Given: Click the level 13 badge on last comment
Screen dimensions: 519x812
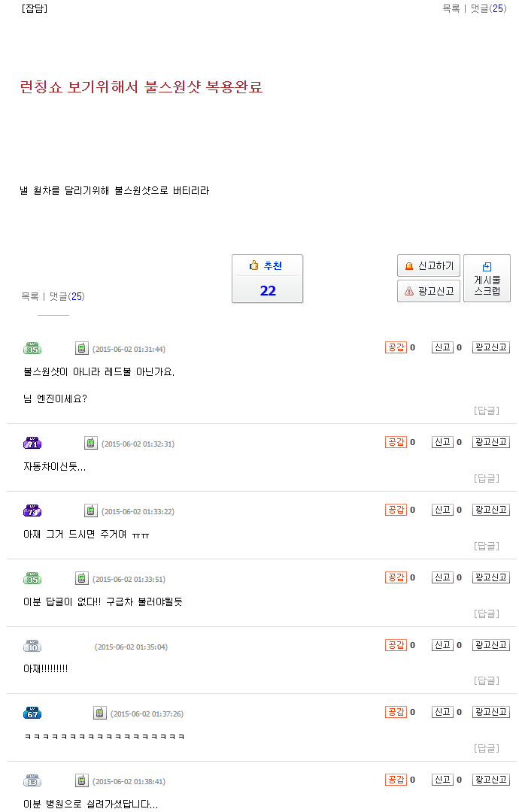Looking at the screenshot, I should [x=32, y=780].
